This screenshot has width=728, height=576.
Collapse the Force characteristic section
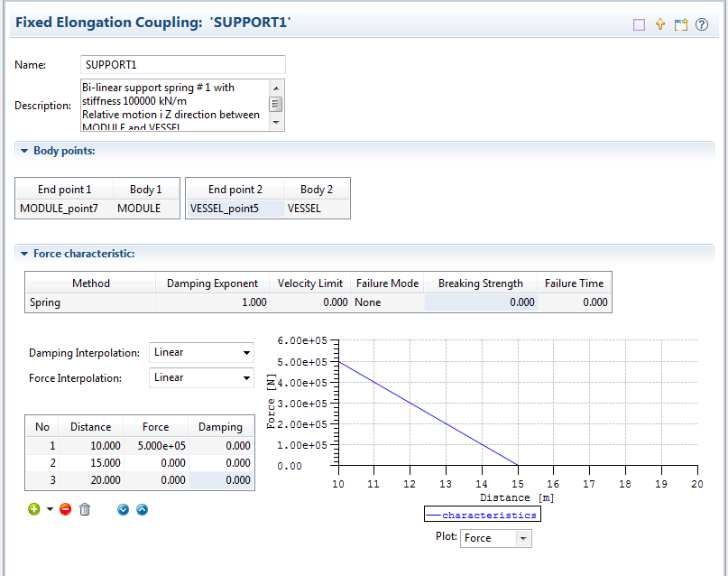click(x=24, y=254)
